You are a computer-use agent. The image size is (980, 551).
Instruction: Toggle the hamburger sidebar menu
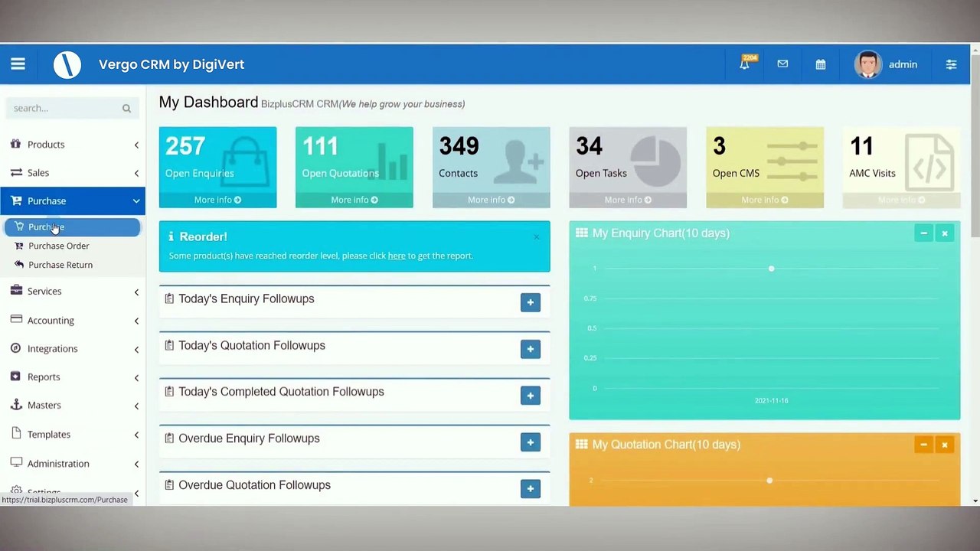[18, 64]
